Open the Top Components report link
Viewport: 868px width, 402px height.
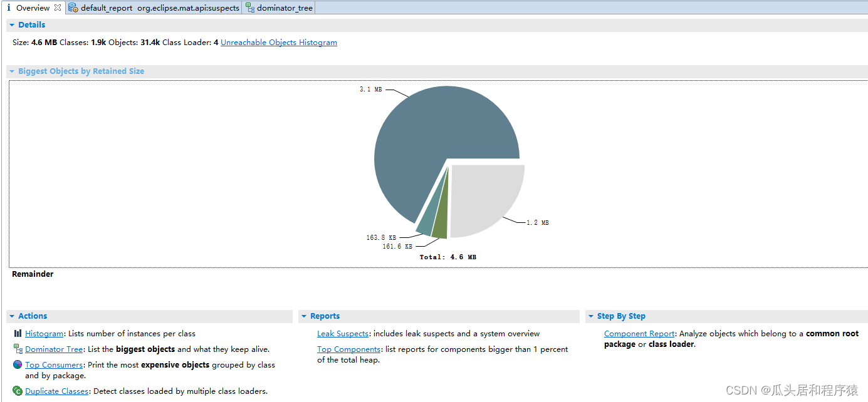click(348, 349)
